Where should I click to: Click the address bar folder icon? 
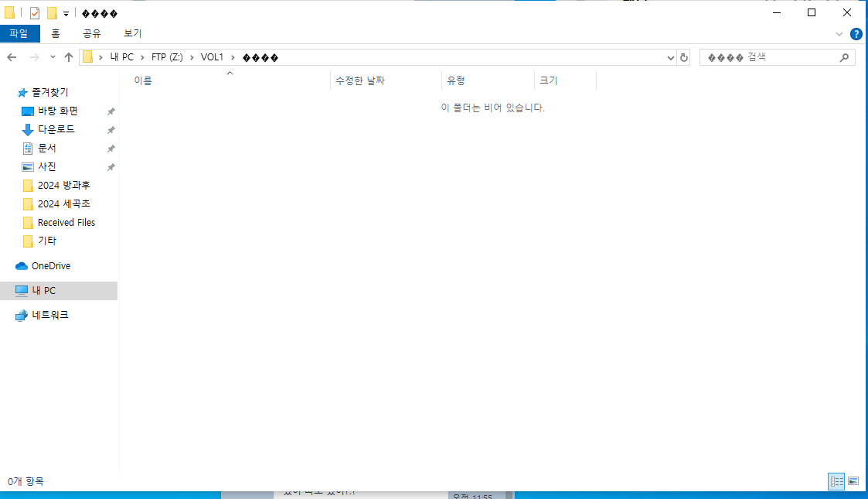pyautogui.click(x=87, y=57)
